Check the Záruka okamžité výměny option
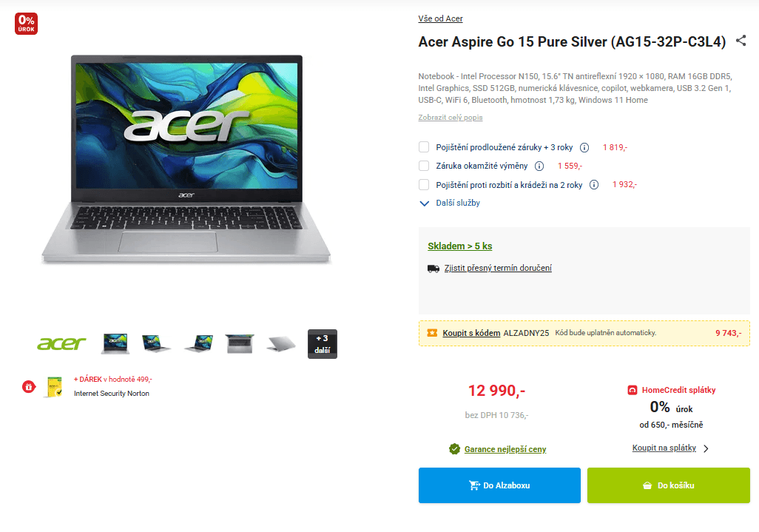The height and width of the screenshot is (532, 759). tap(424, 166)
